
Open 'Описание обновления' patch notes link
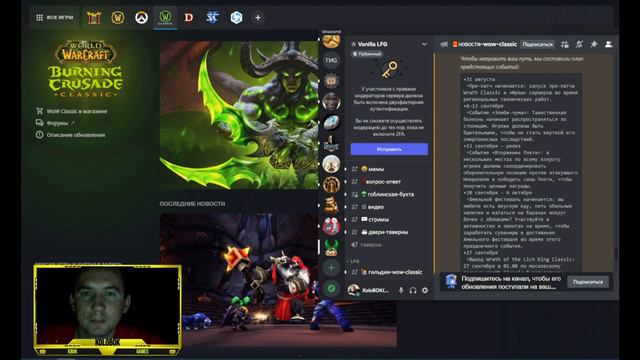click(71, 135)
